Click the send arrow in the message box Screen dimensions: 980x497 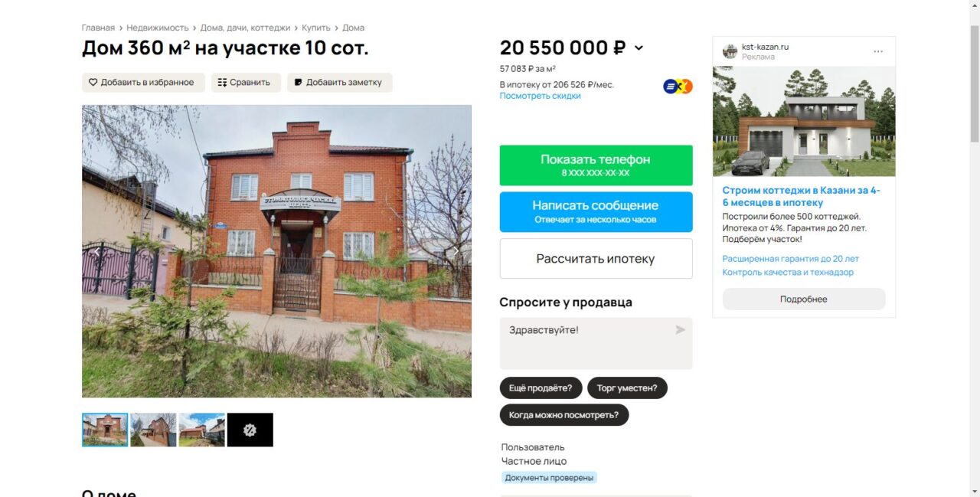tap(680, 330)
